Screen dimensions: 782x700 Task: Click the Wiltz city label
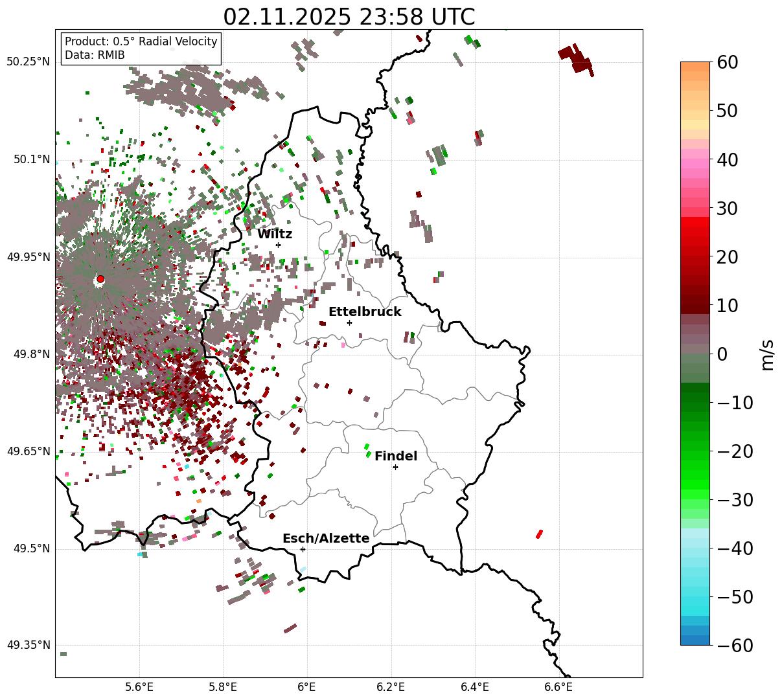point(275,234)
